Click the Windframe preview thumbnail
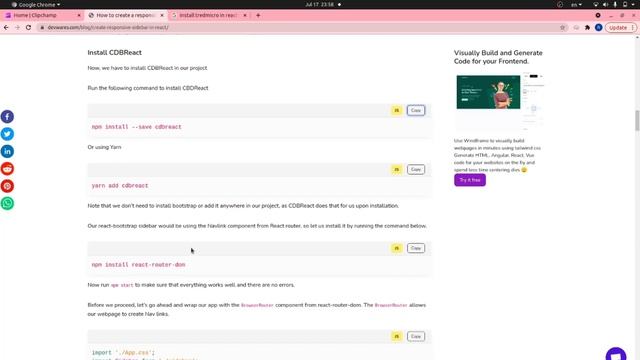Image resolution: width=640 pixels, height=360 pixels. click(x=499, y=102)
